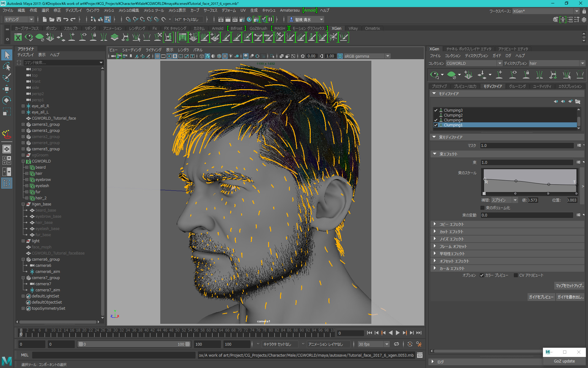This screenshot has height=368, width=588.
Task: Switch to the グルーミング tab
Action: pos(517,86)
